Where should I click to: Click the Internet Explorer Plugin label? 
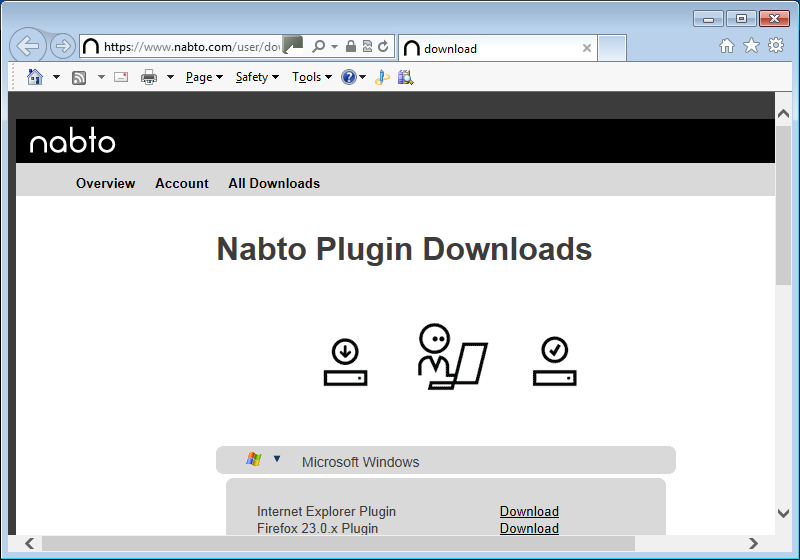coord(327,512)
